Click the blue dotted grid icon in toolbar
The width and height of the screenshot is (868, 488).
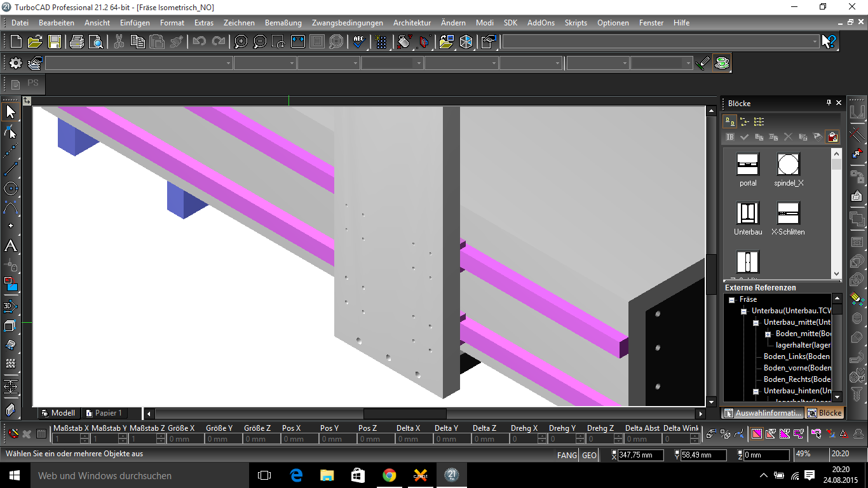(x=381, y=42)
